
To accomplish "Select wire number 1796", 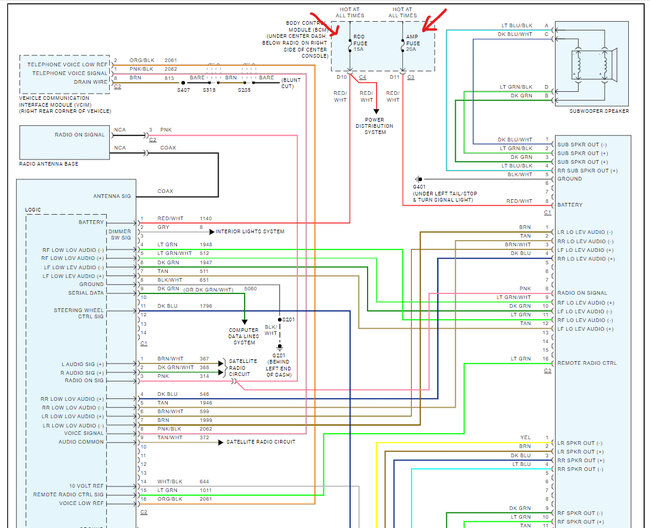I will pos(206,306).
